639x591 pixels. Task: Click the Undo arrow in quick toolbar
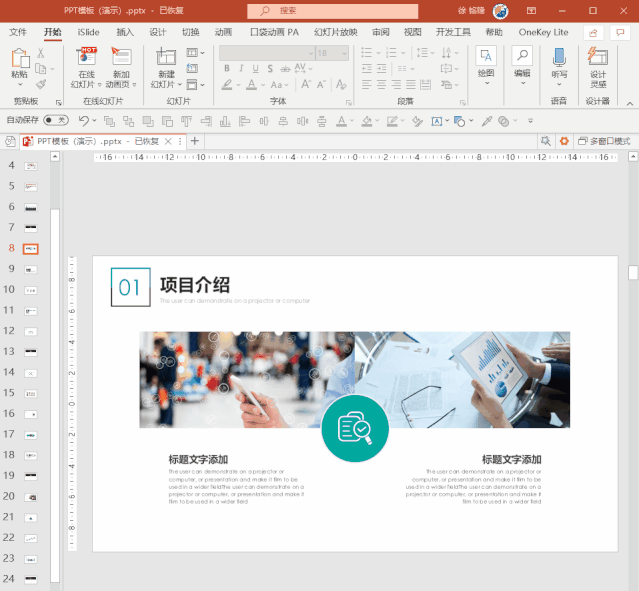[84, 121]
